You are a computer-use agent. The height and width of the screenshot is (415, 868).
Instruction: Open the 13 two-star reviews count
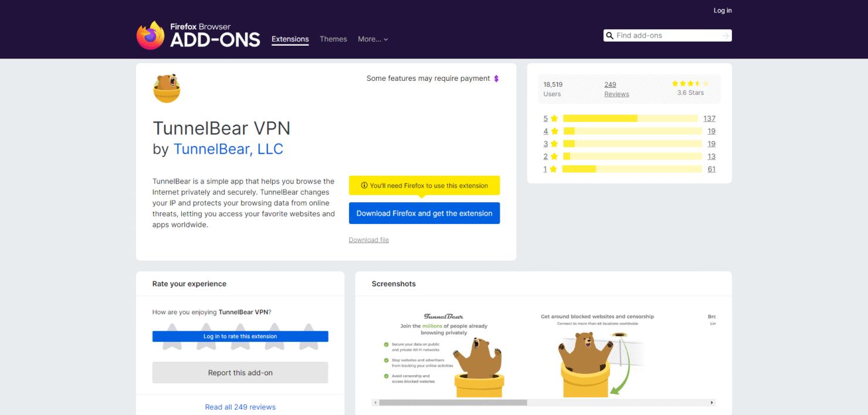click(711, 157)
